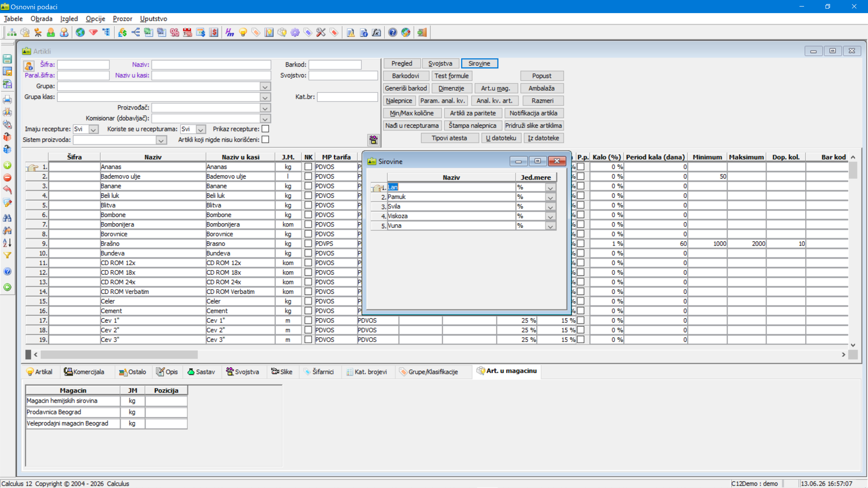
Task: Add new record with green plus icon
Action: (7, 165)
